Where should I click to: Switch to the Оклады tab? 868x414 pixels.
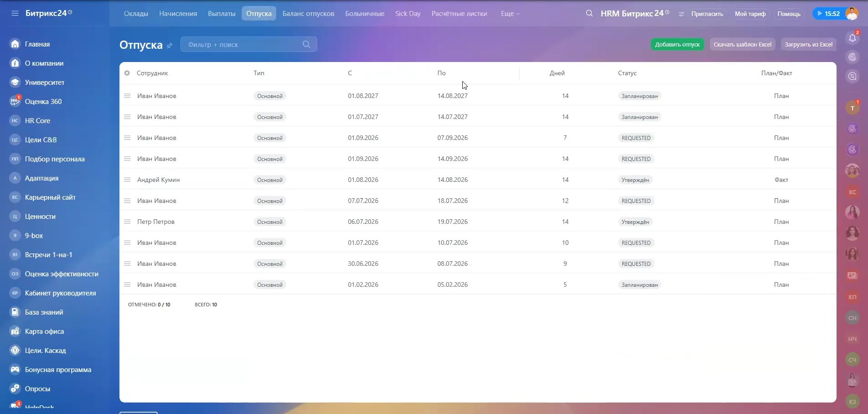pyautogui.click(x=136, y=14)
